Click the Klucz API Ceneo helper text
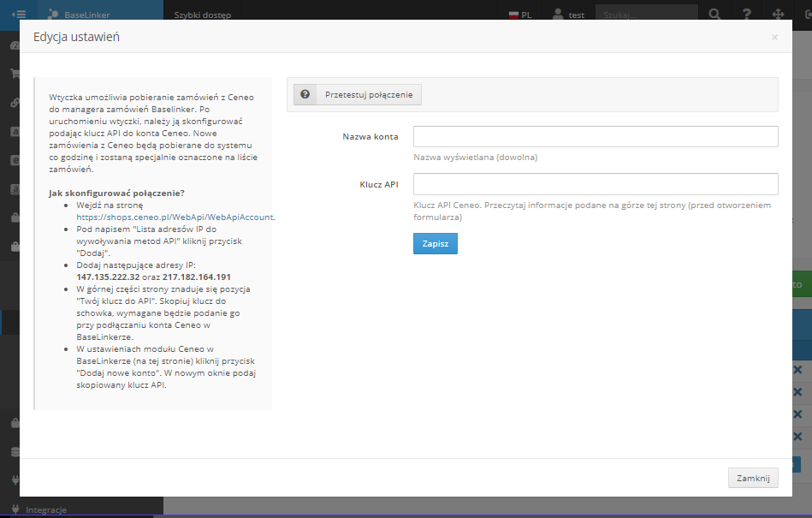Screen dimensions: 812x518 coord(592,211)
